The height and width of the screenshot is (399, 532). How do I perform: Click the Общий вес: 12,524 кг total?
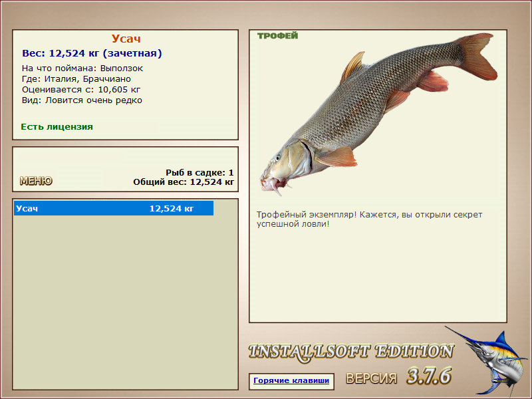(184, 182)
